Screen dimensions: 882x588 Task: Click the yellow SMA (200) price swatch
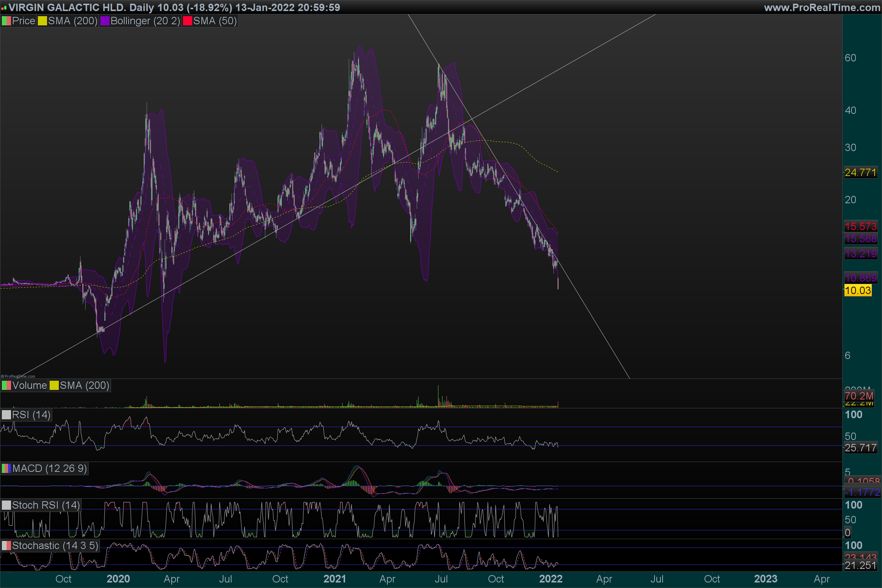[x=42, y=21]
